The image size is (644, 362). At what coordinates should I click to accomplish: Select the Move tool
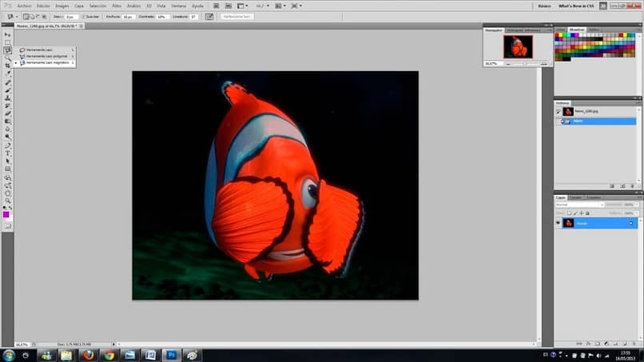tap(8, 35)
